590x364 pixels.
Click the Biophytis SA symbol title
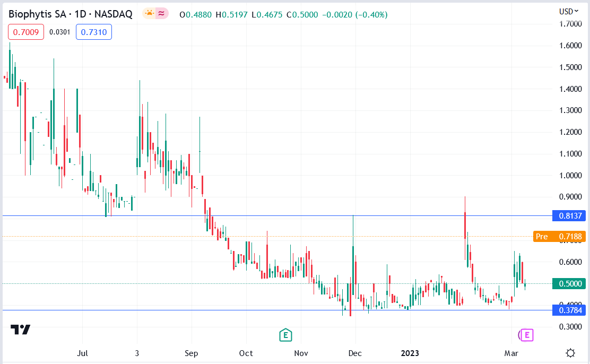coord(71,14)
